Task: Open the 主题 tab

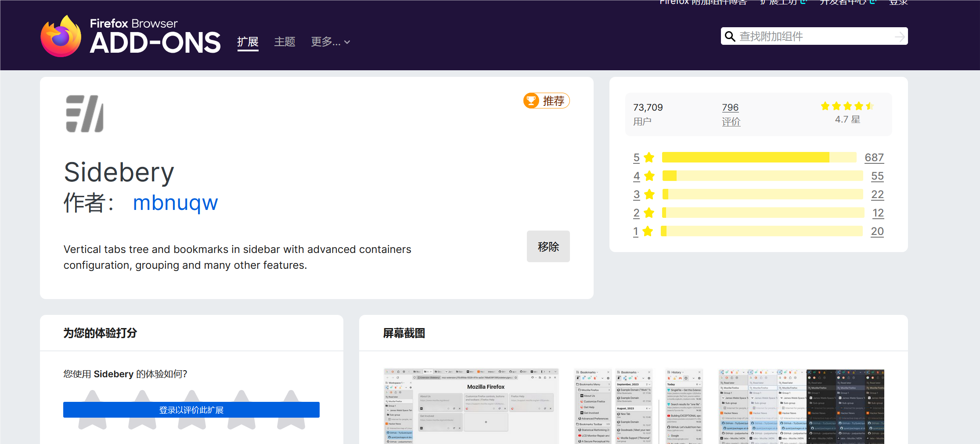Action: [x=285, y=42]
